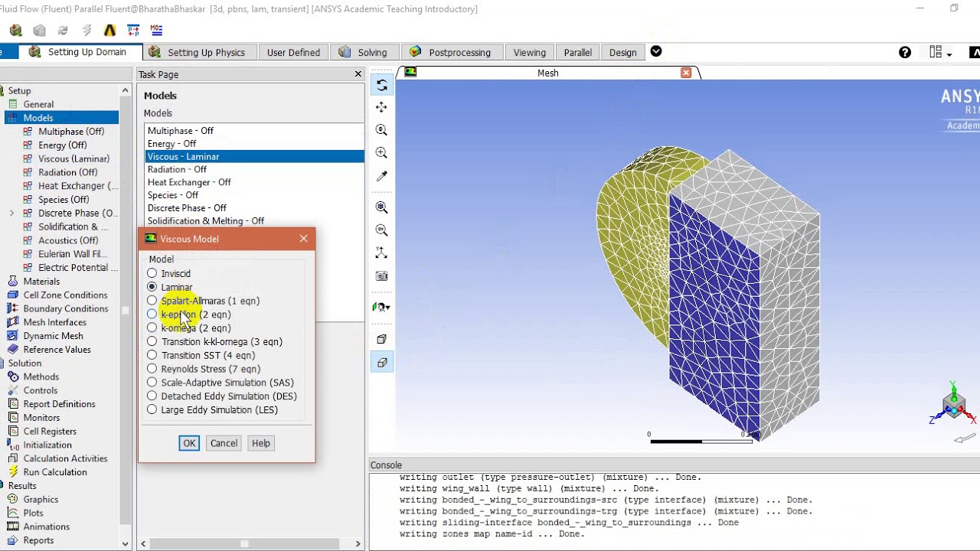This screenshot has width=980, height=551.
Task: Click the read case file toolbar icon
Action: point(15,31)
